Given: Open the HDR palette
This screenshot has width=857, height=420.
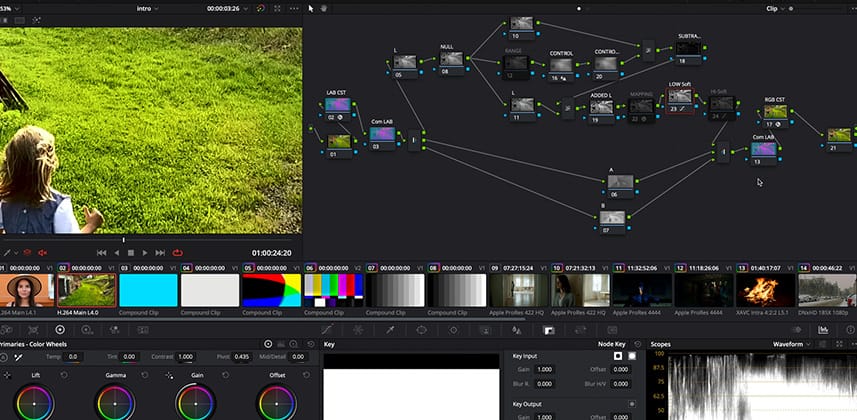Looking at the screenshot, I should click(87, 330).
